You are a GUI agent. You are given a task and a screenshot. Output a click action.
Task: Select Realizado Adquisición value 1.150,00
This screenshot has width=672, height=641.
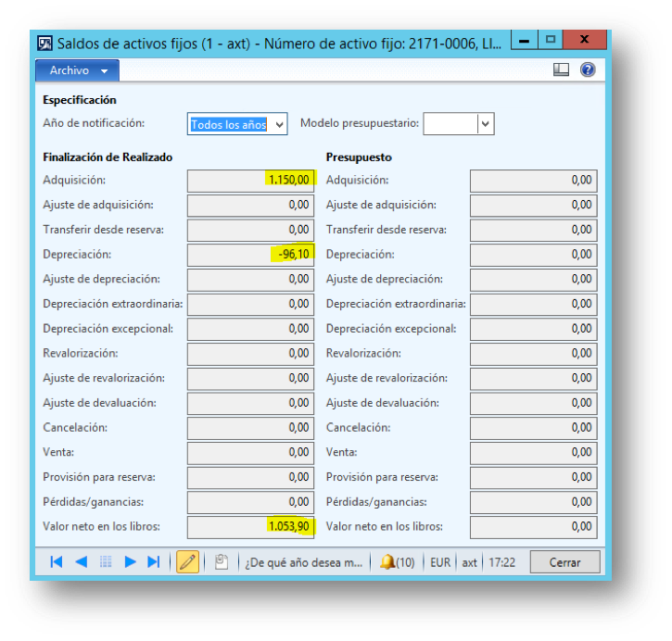[x=250, y=181]
